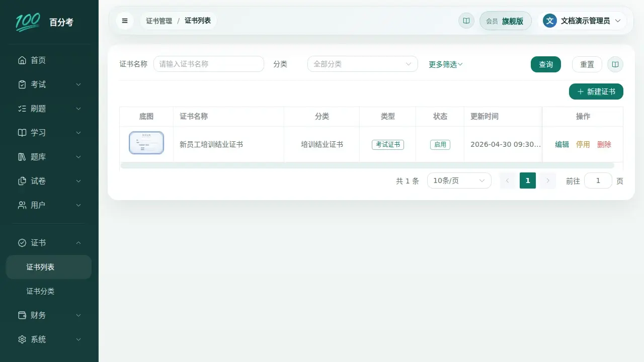This screenshot has height=362, width=644.
Task: Click 证书列表 in the breadcrumb
Action: pos(198,21)
